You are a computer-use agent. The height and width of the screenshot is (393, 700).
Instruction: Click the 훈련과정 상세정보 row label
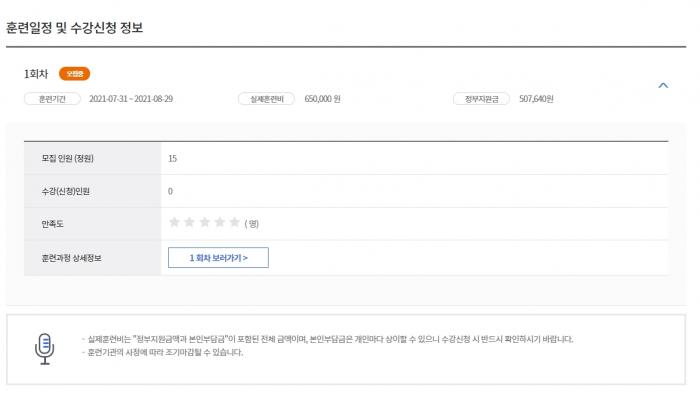71,258
